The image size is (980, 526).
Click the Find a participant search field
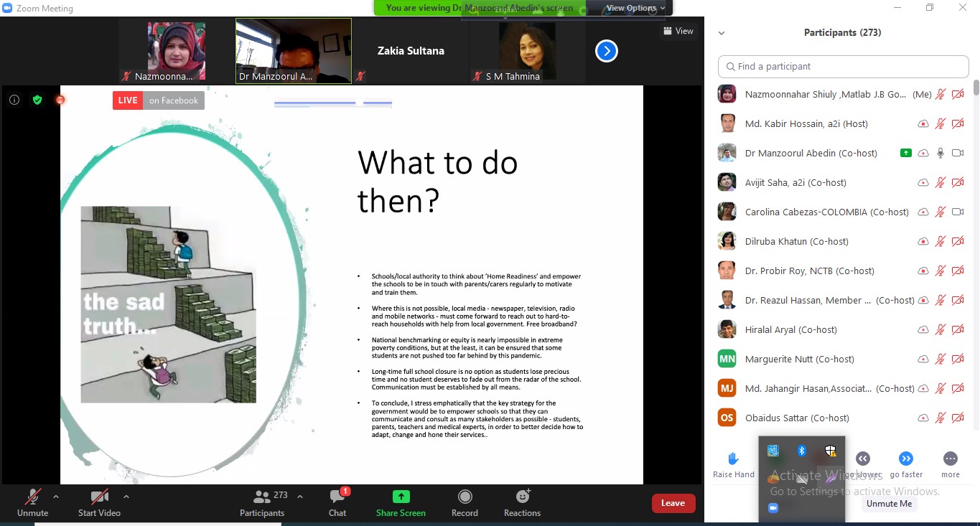point(844,66)
